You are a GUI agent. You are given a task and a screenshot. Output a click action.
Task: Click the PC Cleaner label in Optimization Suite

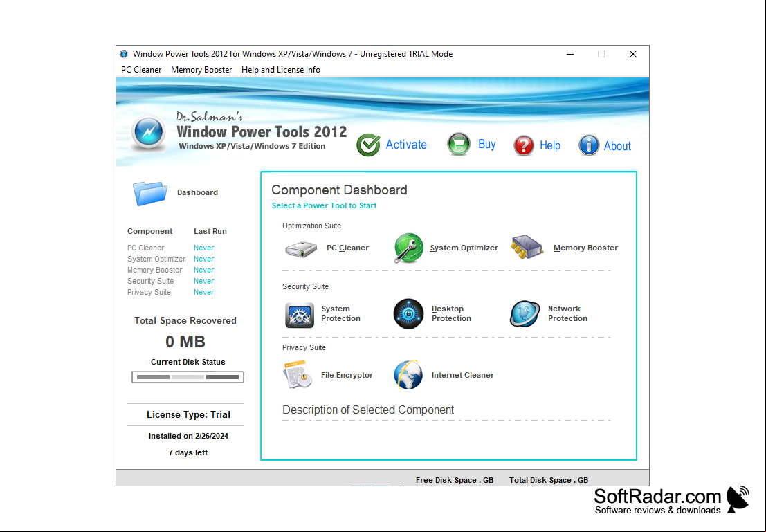348,248
